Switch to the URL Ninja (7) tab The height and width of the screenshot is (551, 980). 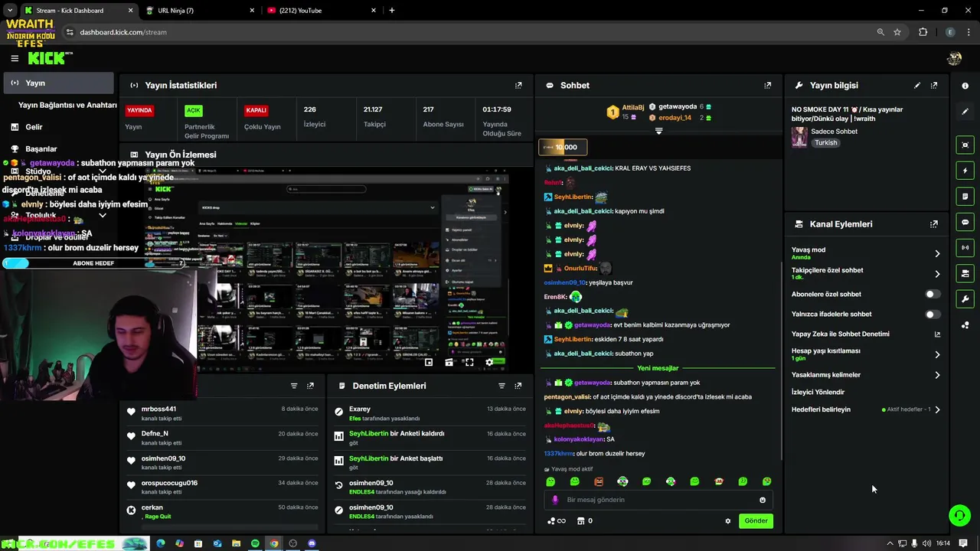pyautogui.click(x=200, y=11)
